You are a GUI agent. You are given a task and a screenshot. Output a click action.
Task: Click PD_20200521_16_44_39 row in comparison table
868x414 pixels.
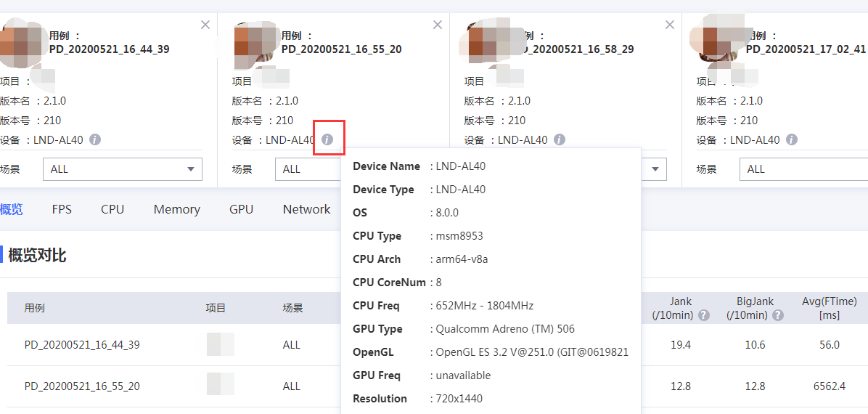click(x=82, y=345)
